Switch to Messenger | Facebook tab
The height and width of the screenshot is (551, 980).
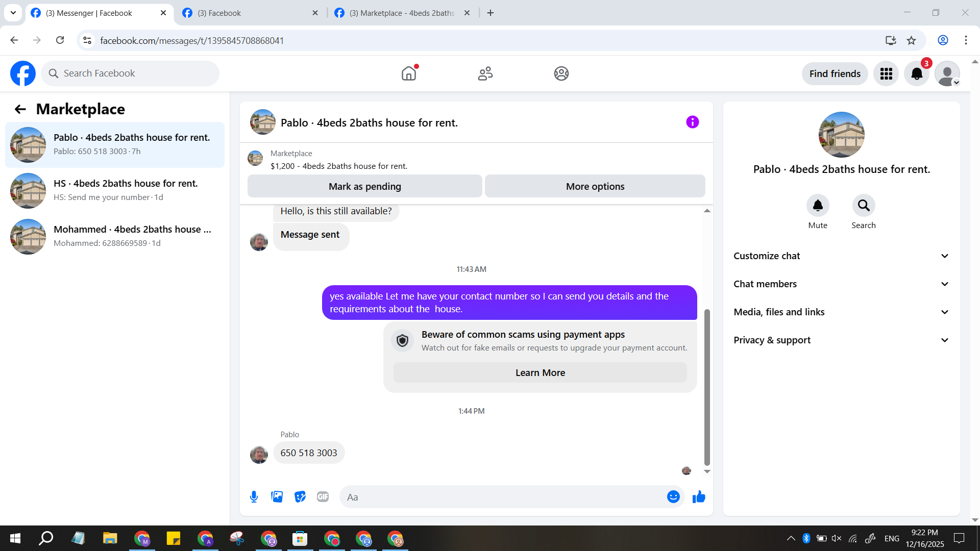click(100, 13)
